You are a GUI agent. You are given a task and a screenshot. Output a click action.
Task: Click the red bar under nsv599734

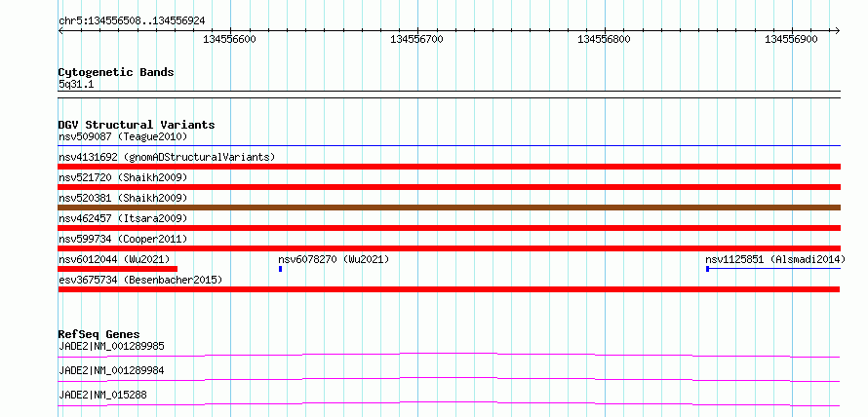[450, 248]
